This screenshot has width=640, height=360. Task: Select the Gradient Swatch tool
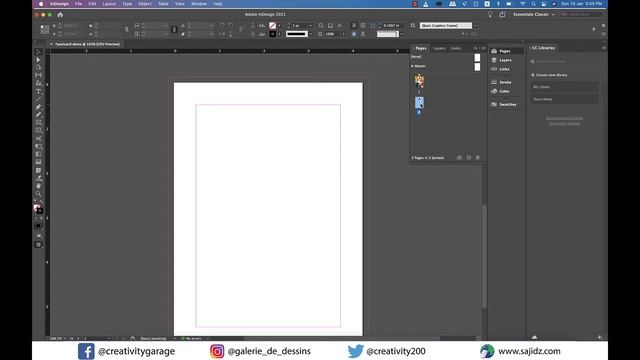coord(38,154)
